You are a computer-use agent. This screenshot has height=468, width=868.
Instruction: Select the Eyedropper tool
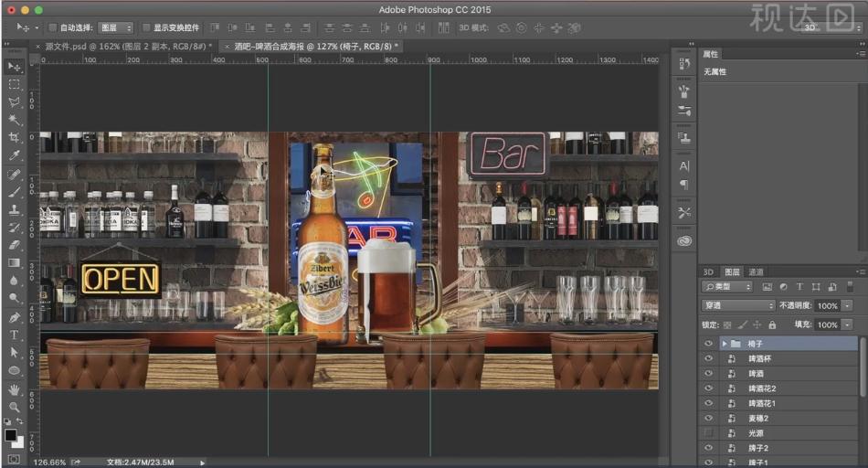coord(14,155)
